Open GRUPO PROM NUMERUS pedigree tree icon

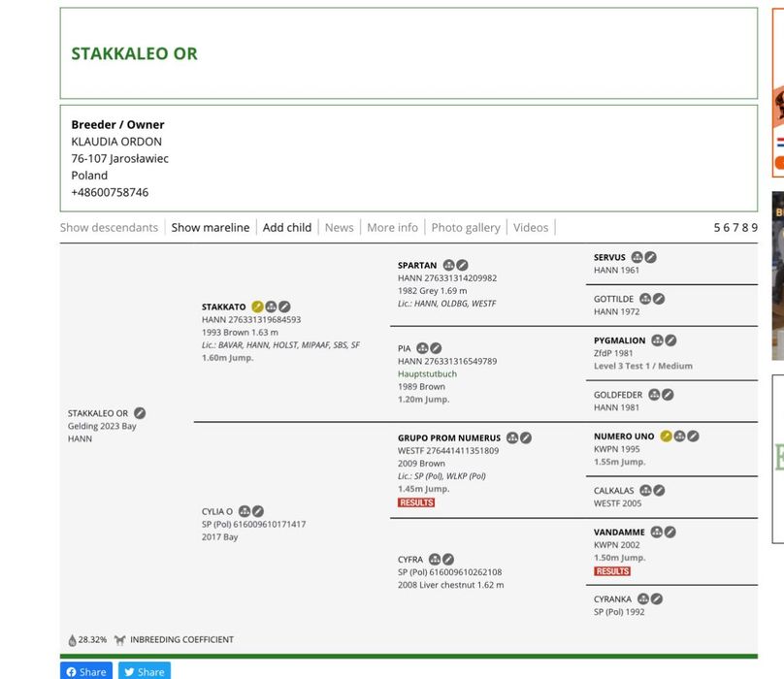(x=512, y=437)
